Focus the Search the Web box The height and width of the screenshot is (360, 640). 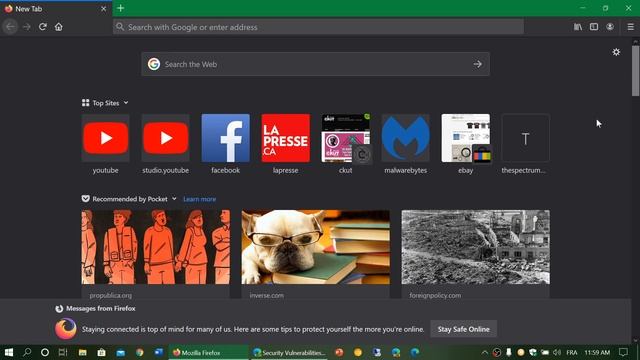click(315, 64)
